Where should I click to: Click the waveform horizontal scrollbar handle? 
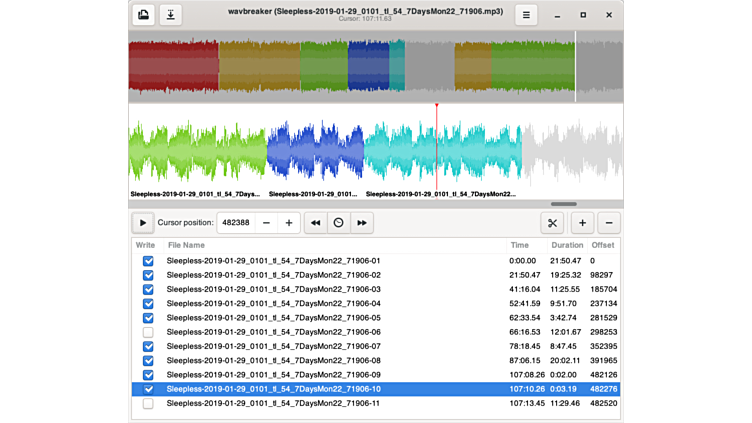[563, 204]
